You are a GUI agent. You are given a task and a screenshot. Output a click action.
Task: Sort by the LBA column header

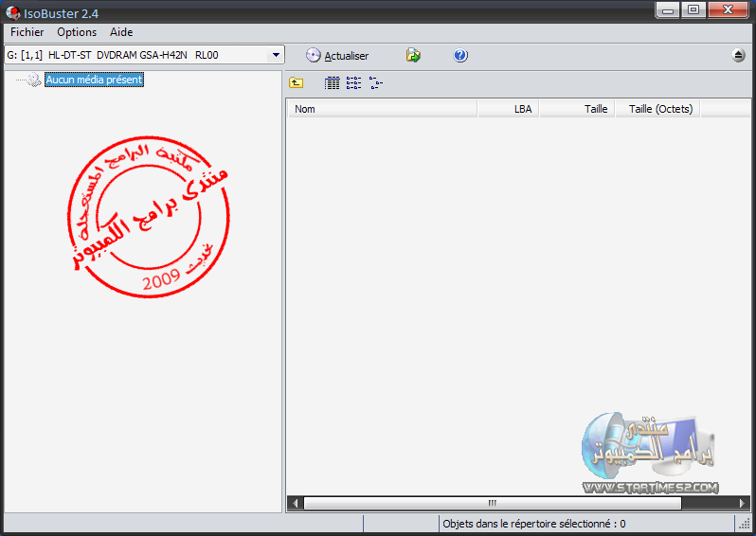(508, 109)
